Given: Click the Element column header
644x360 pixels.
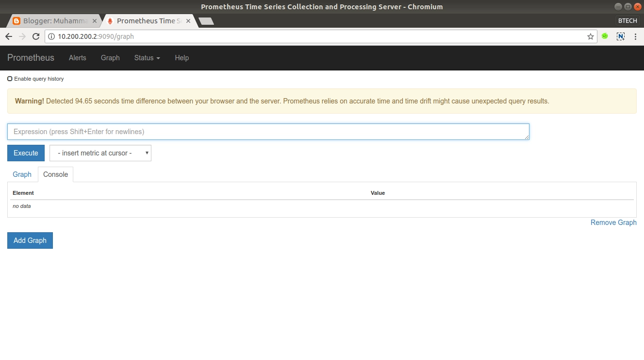Looking at the screenshot, I should (23, 193).
